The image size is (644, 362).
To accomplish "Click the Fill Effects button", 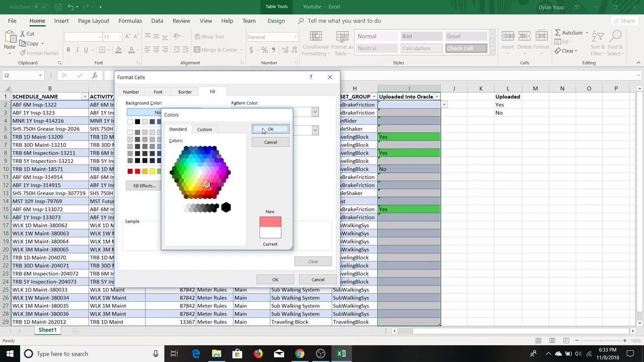I will pos(144,186).
